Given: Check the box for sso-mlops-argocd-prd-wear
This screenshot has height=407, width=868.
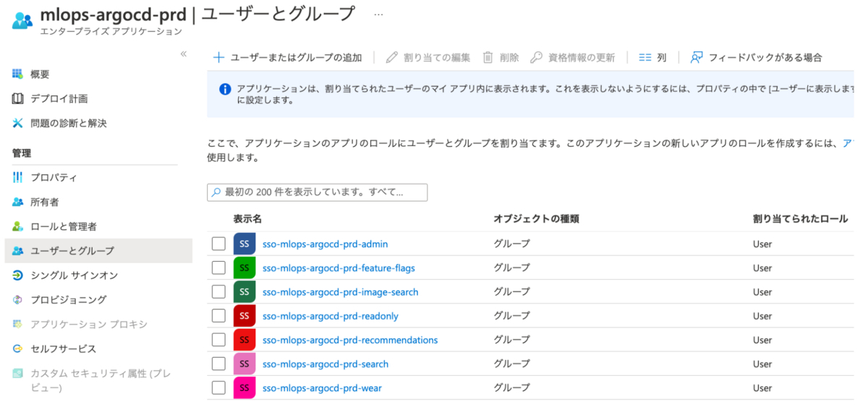Looking at the screenshot, I should click(x=218, y=388).
